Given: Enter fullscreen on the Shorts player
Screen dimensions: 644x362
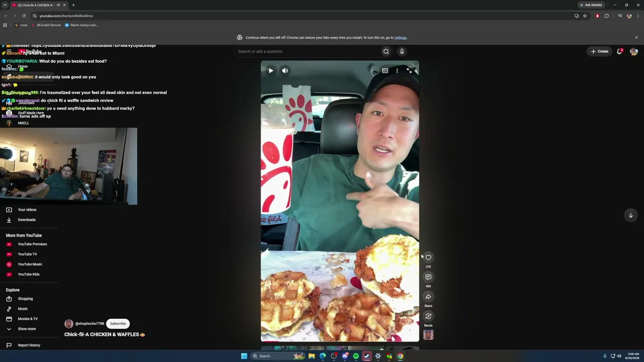Looking at the screenshot, I should pos(409,71).
